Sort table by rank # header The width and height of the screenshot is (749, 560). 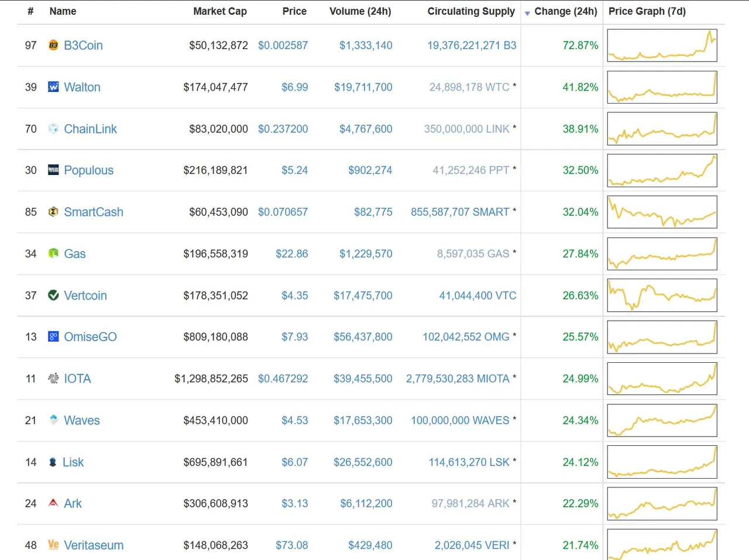click(30, 11)
